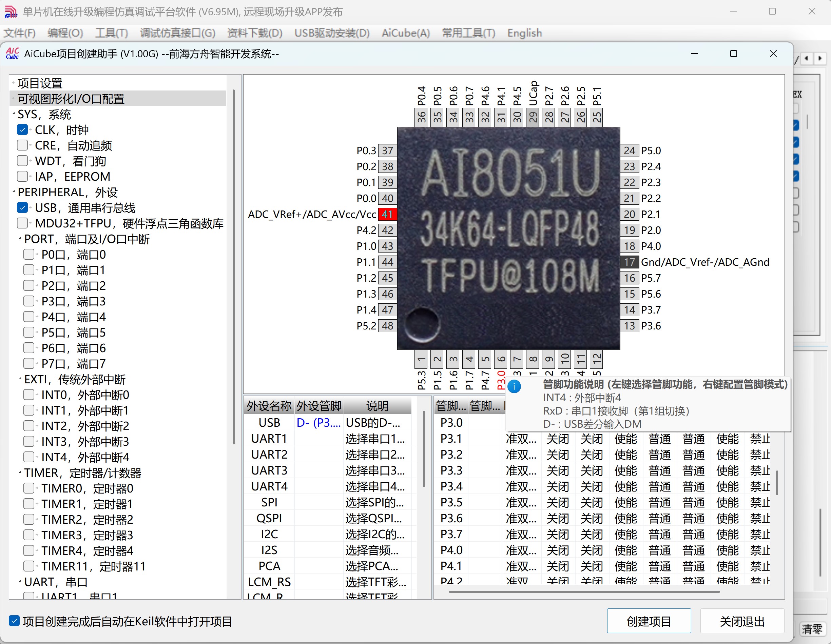Check P0口, 端口0 checkbox
Viewport: 831px width, 644px height.
(x=29, y=254)
